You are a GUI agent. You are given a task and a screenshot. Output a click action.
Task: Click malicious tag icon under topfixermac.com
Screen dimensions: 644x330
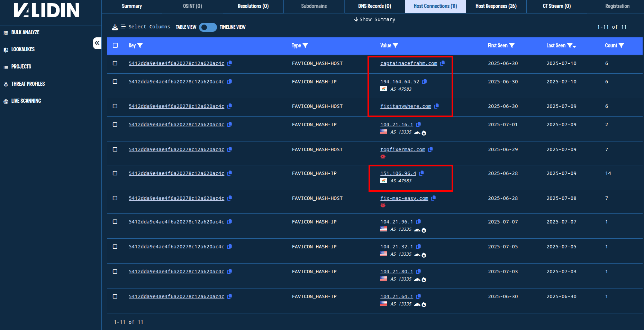(383, 157)
